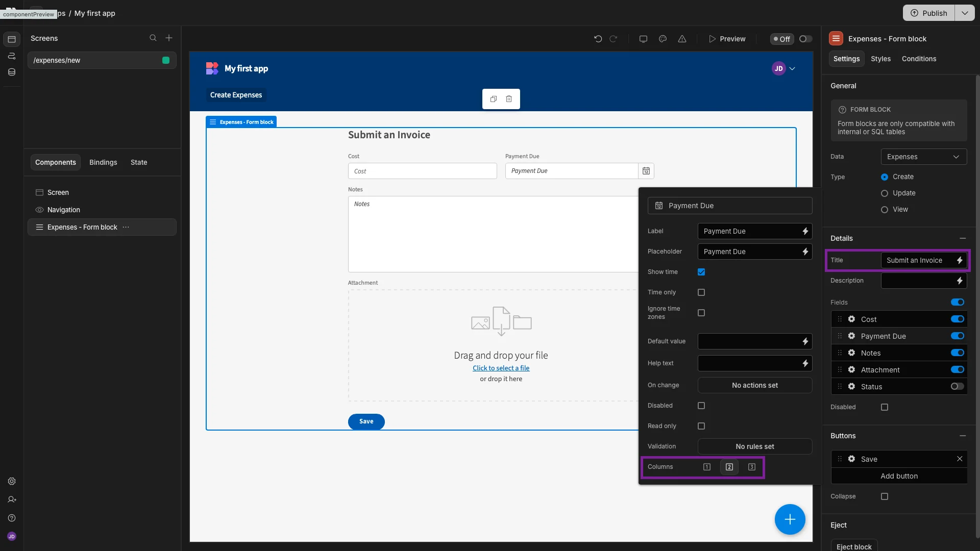
Task: Open the Payment Due calendar picker
Action: click(x=646, y=171)
